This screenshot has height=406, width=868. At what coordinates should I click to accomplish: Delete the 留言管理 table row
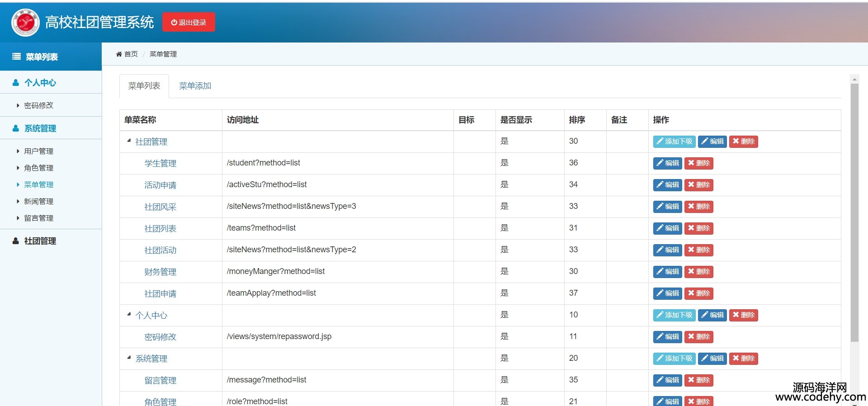click(698, 380)
